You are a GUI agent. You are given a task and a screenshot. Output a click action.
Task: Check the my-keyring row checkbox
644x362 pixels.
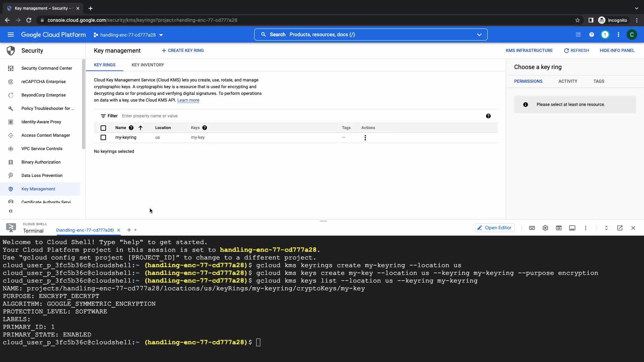click(x=103, y=137)
